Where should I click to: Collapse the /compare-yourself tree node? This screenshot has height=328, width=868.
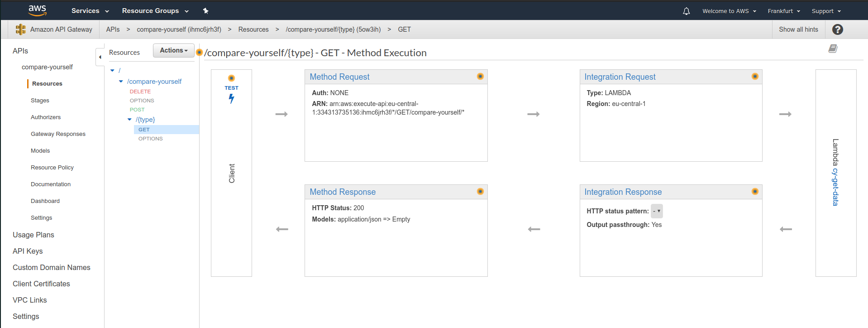[121, 82]
